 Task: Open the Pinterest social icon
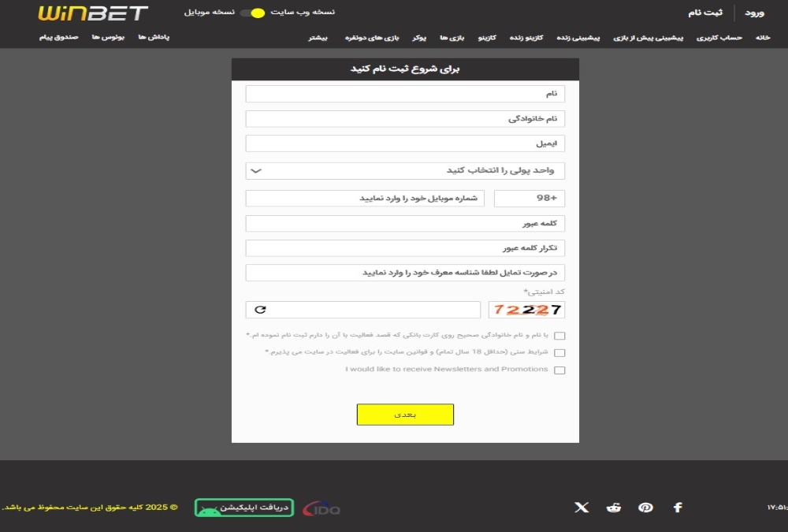pyautogui.click(x=646, y=508)
